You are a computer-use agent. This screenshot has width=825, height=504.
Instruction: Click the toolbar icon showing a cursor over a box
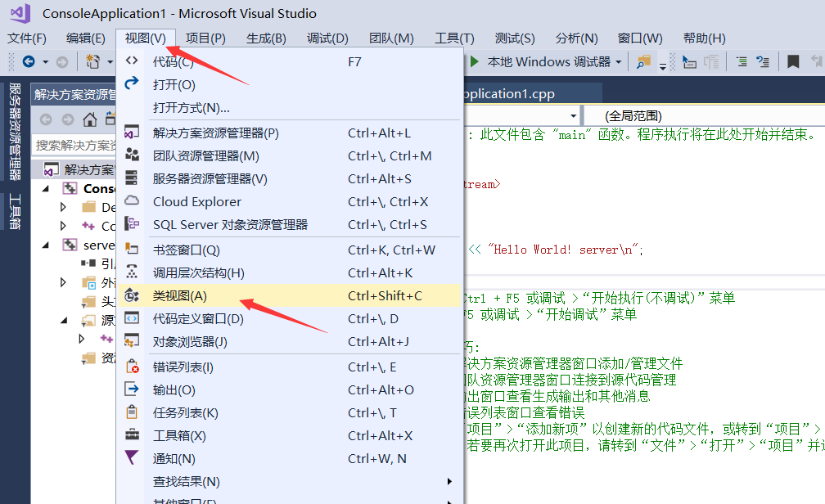click(x=689, y=62)
